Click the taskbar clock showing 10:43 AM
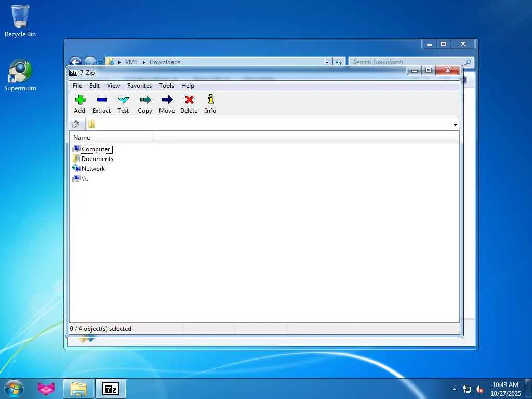The width and height of the screenshot is (532, 399). click(505, 389)
